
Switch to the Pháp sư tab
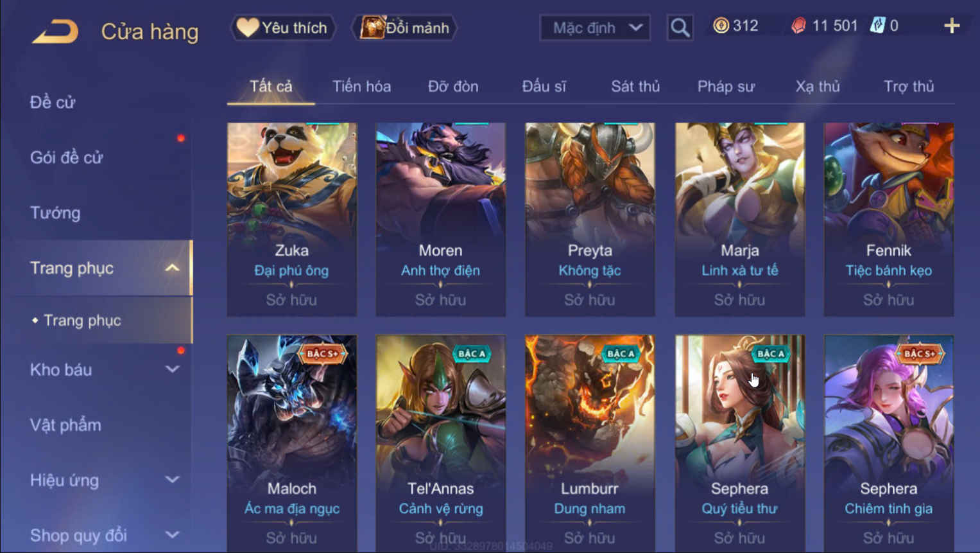point(726,86)
